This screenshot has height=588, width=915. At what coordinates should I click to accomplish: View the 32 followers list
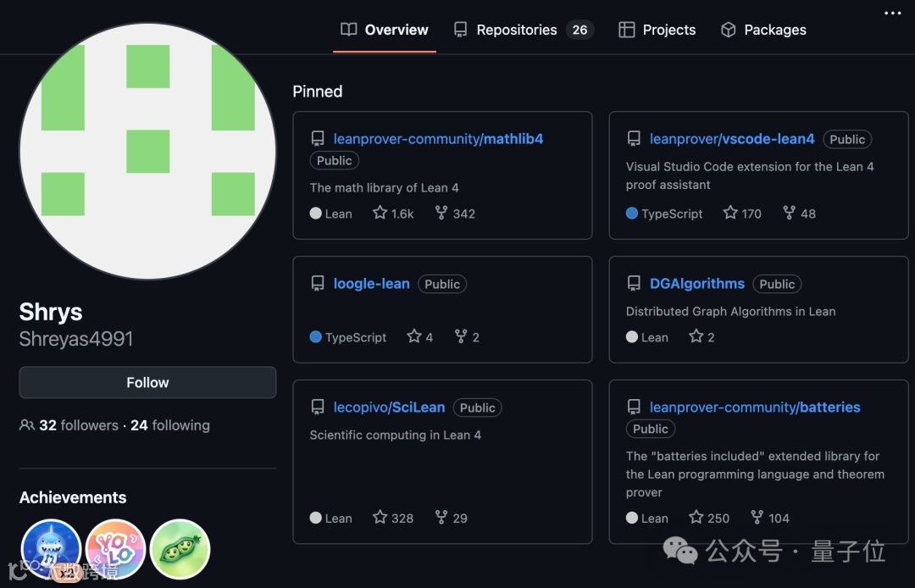(78, 425)
